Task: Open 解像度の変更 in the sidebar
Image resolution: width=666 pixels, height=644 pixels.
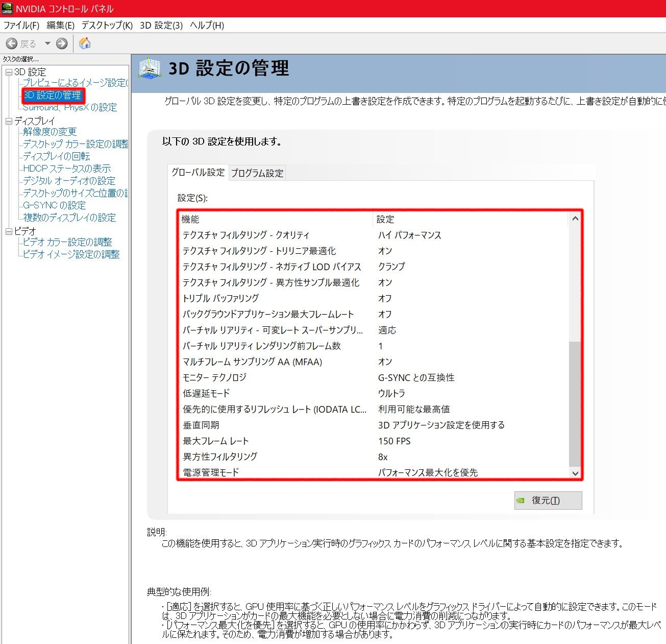Action: click(50, 132)
